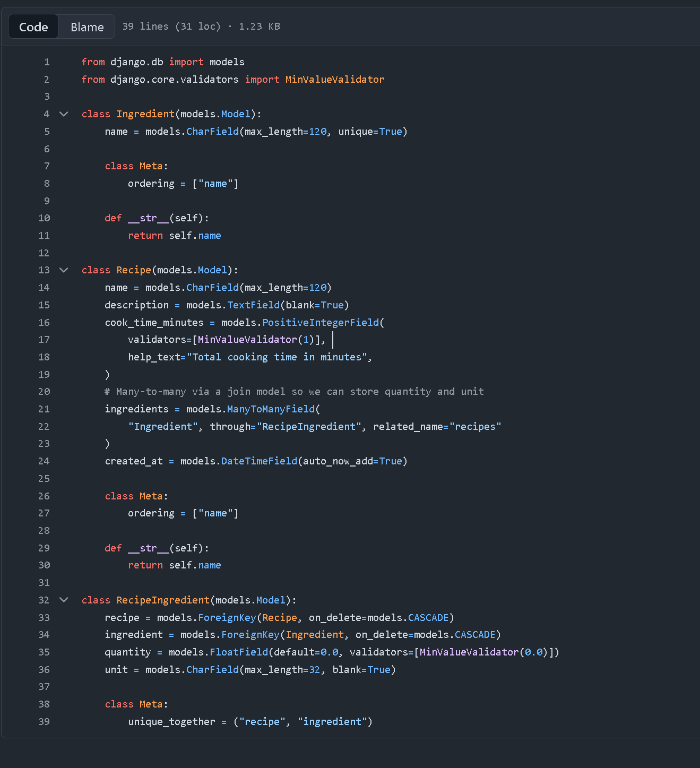Click the Ingredient class name definition
700x768 pixels.
(x=145, y=114)
